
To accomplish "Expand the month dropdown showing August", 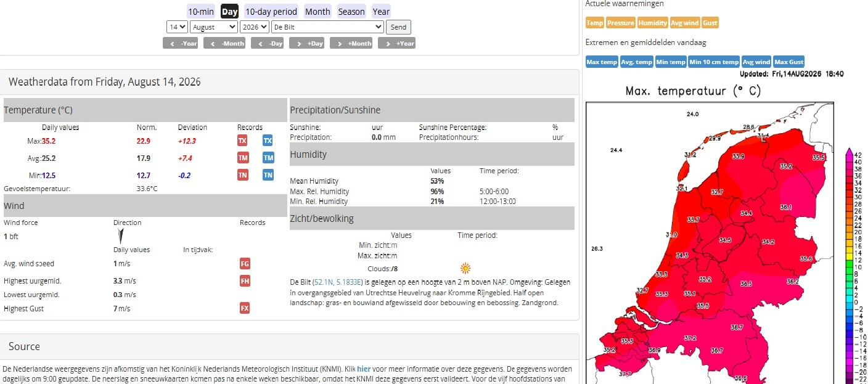I will [x=214, y=27].
